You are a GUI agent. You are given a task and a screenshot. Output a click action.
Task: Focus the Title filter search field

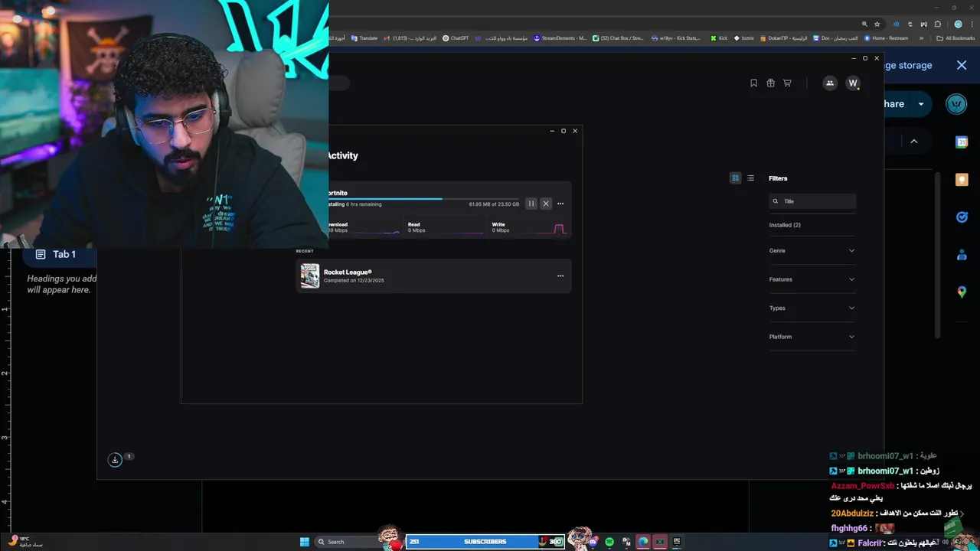(812, 201)
